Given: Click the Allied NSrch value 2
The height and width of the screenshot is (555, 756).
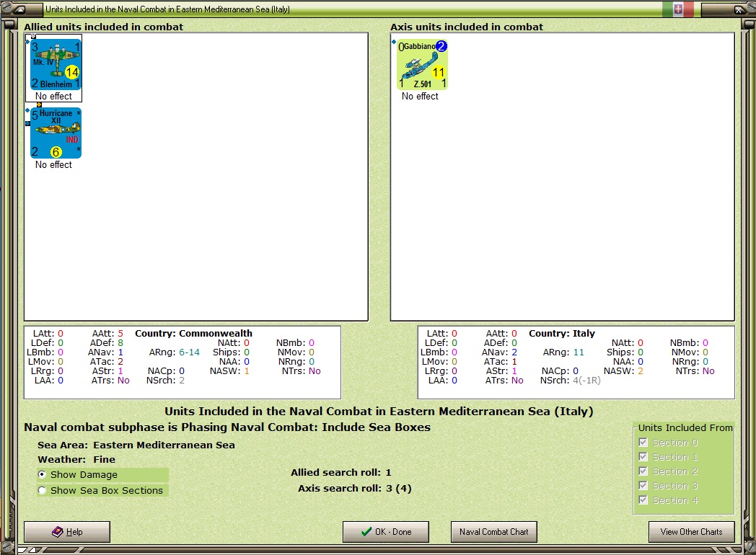Looking at the screenshot, I should click(182, 380).
